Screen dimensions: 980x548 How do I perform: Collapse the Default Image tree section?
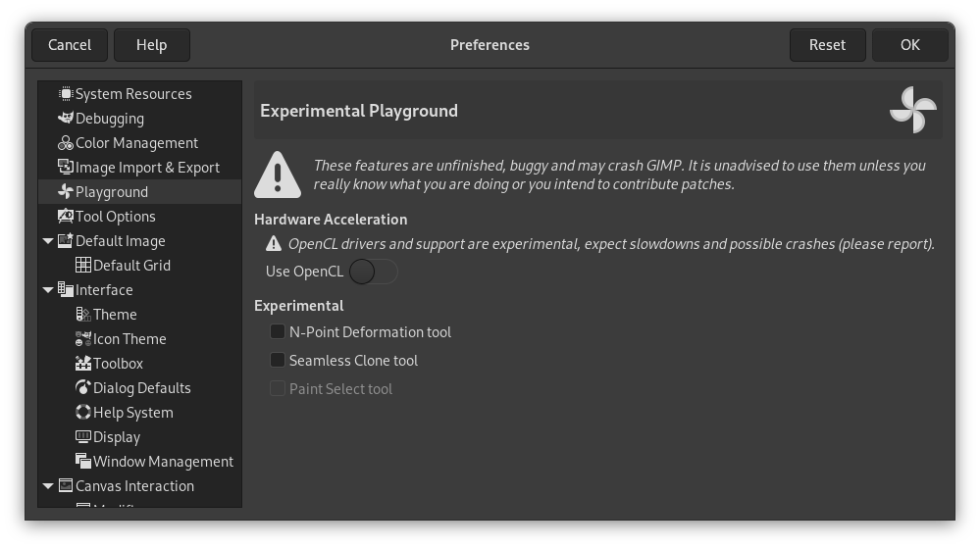[48, 241]
